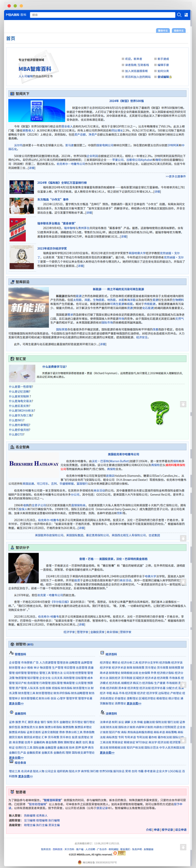Click the police badge icon by 闽公网安备
The width and height of the screenshot is (196, 868).
coord(79,862)
